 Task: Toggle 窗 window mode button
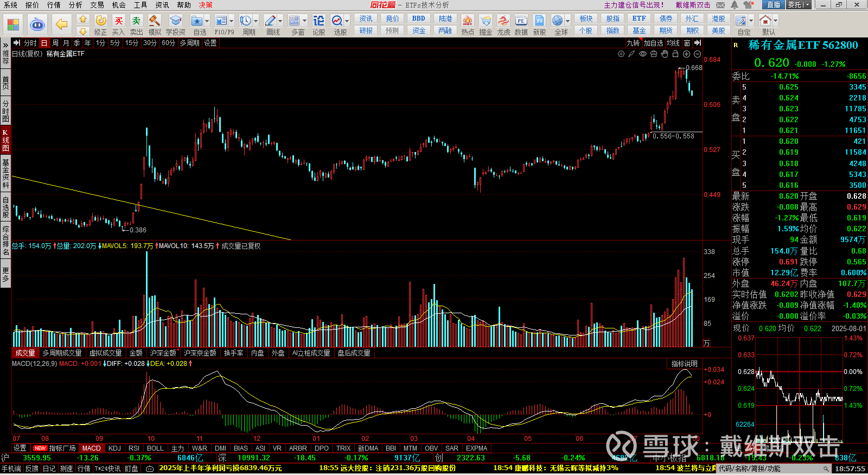pyautogui.click(x=687, y=43)
